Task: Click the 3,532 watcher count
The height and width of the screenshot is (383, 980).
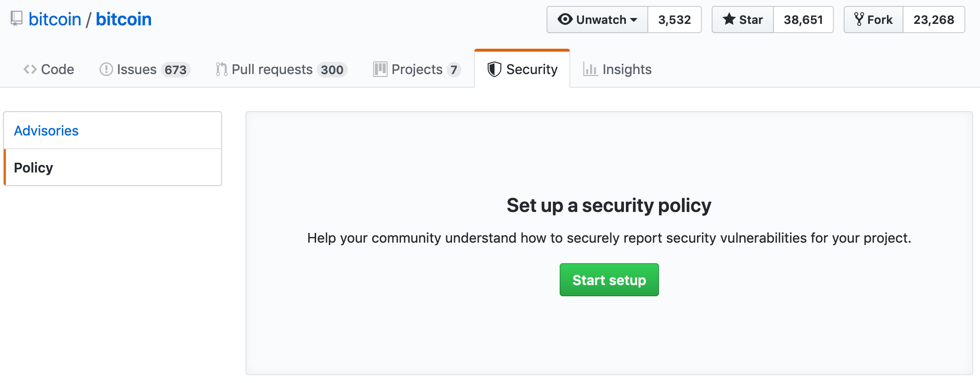Action: [675, 19]
